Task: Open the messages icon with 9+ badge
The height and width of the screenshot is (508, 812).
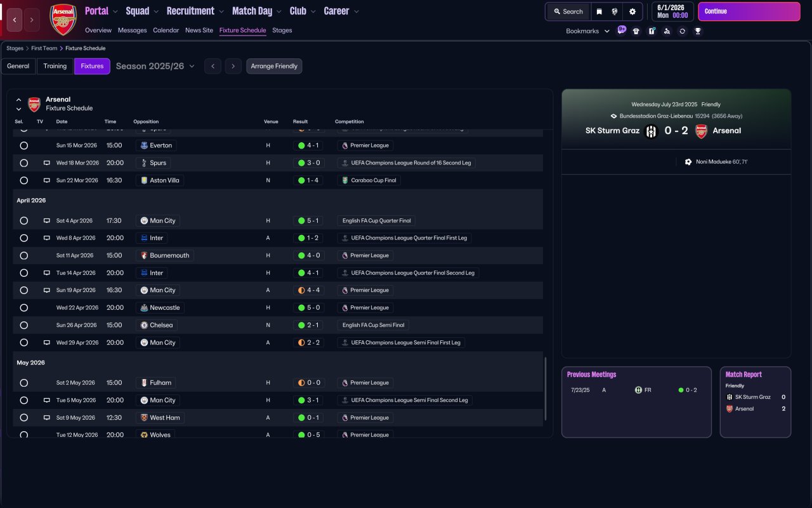Action: 621,30
